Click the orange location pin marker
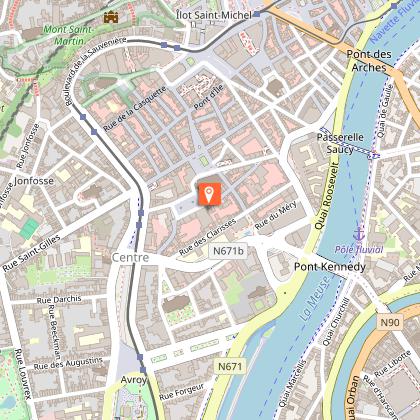 click(x=209, y=194)
